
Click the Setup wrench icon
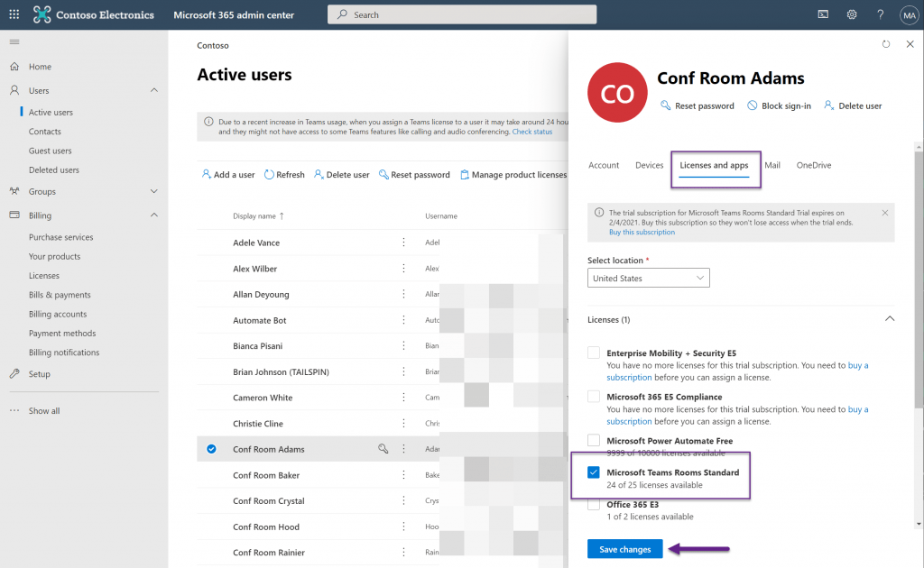click(14, 374)
